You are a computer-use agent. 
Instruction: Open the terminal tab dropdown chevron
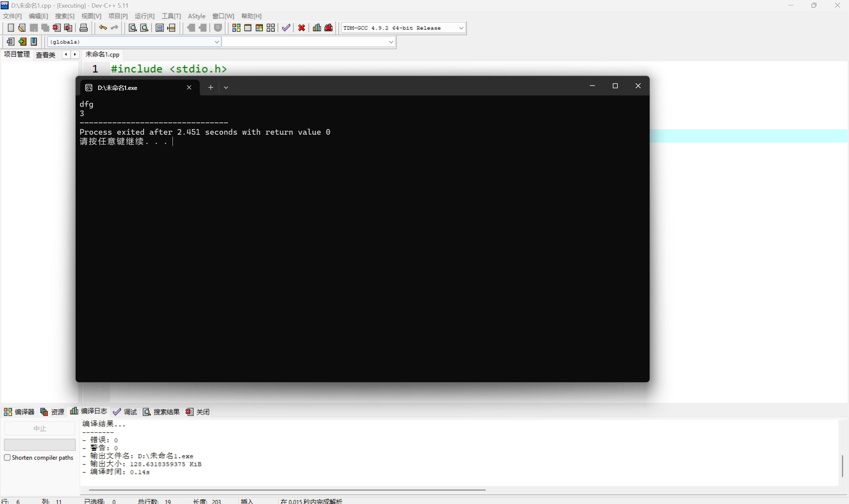(226, 88)
